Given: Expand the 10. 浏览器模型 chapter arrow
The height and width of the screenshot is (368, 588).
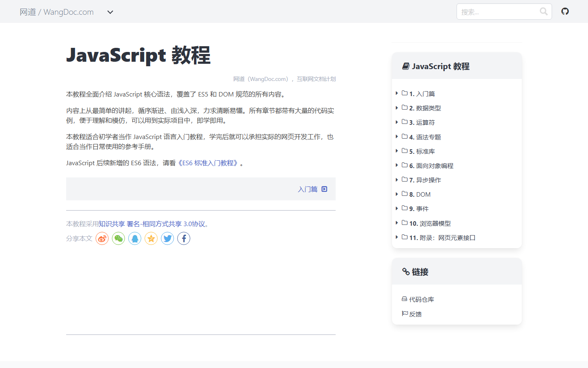Looking at the screenshot, I should click(x=397, y=223).
